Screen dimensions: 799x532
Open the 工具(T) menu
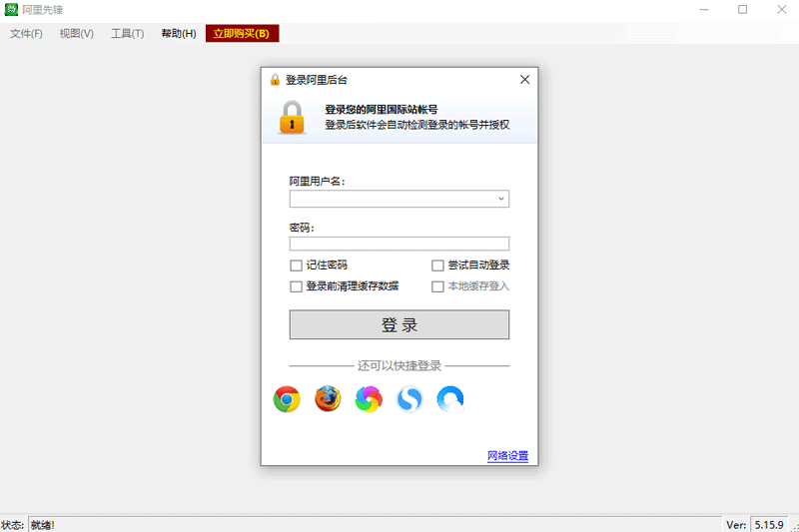127,34
